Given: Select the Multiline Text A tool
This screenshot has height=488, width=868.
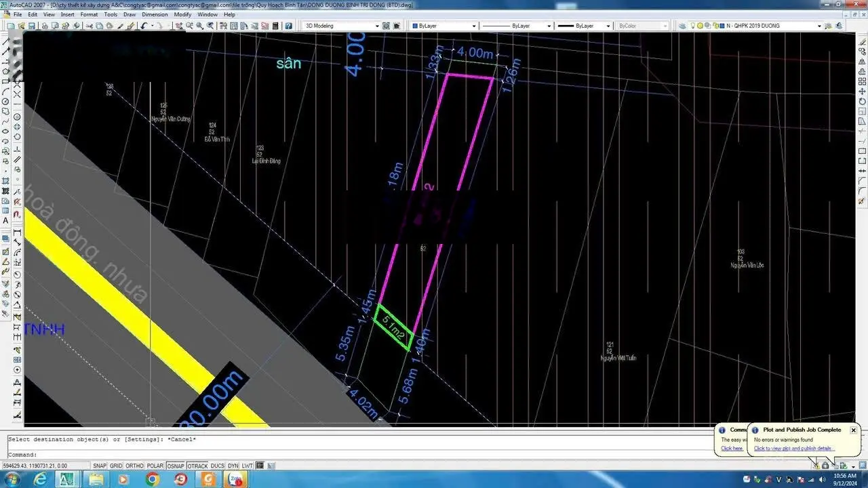Looking at the screenshot, I should click(x=5, y=220).
